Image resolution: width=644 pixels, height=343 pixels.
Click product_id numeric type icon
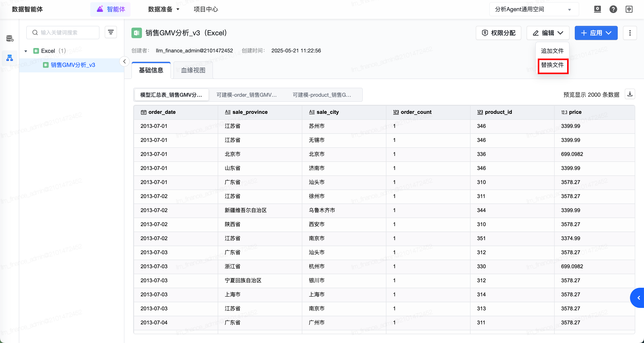[480, 112]
